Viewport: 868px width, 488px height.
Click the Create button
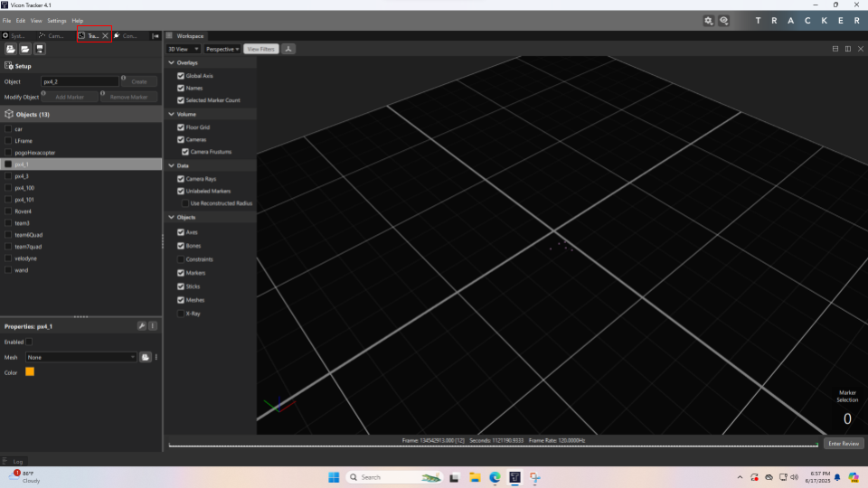coord(139,82)
